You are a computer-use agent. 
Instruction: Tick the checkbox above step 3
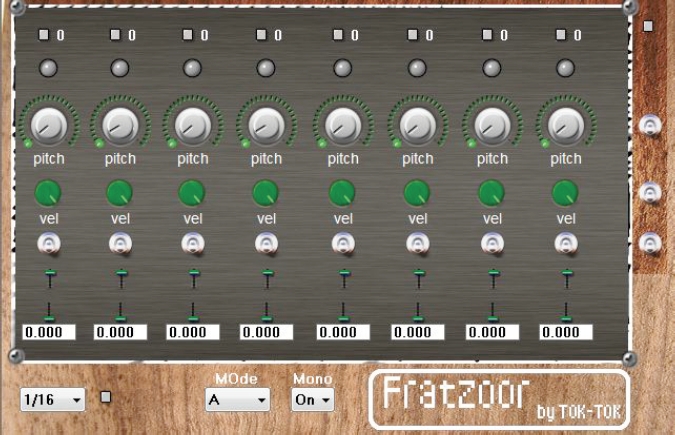(x=188, y=34)
